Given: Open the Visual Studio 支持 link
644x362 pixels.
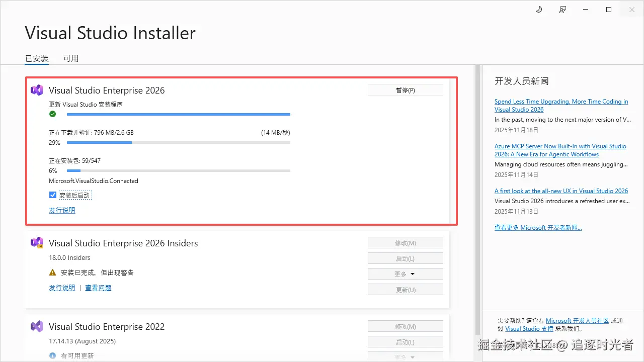Looking at the screenshot, I should point(529,329).
